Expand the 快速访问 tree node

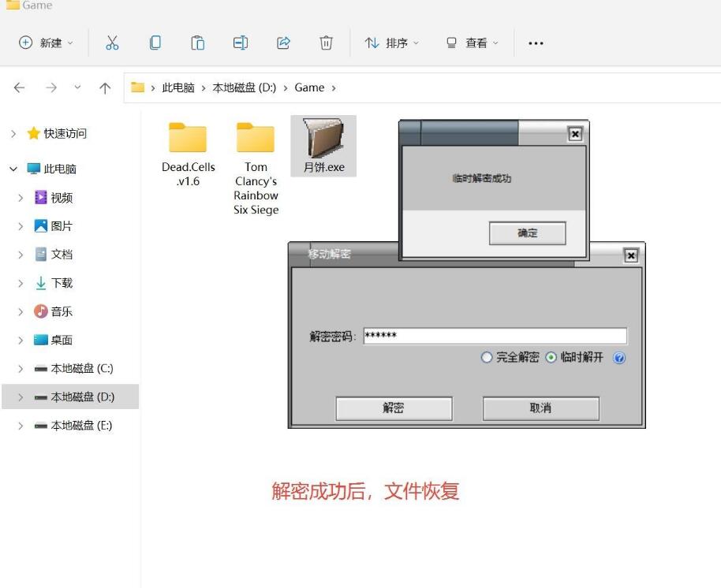13,134
